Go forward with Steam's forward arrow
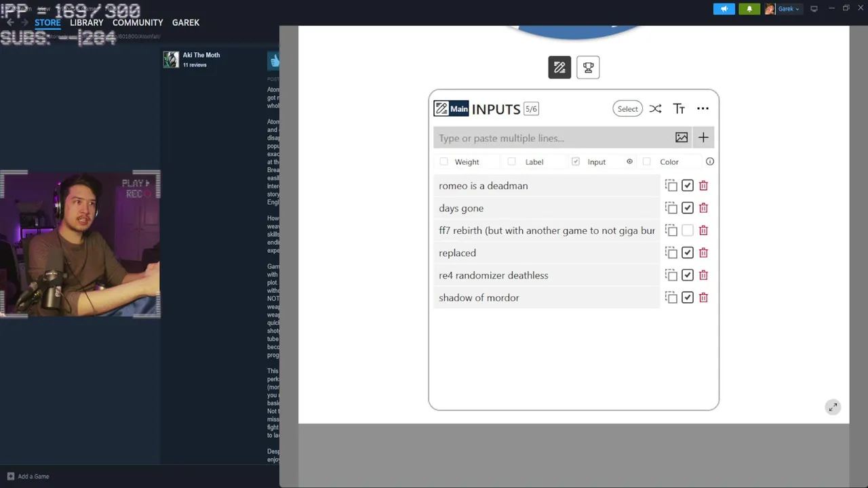 pyautogui.click(x=25, y=22)
